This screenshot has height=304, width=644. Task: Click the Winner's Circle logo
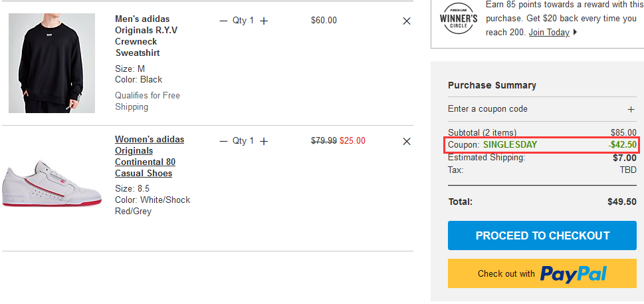pos(459,18)
